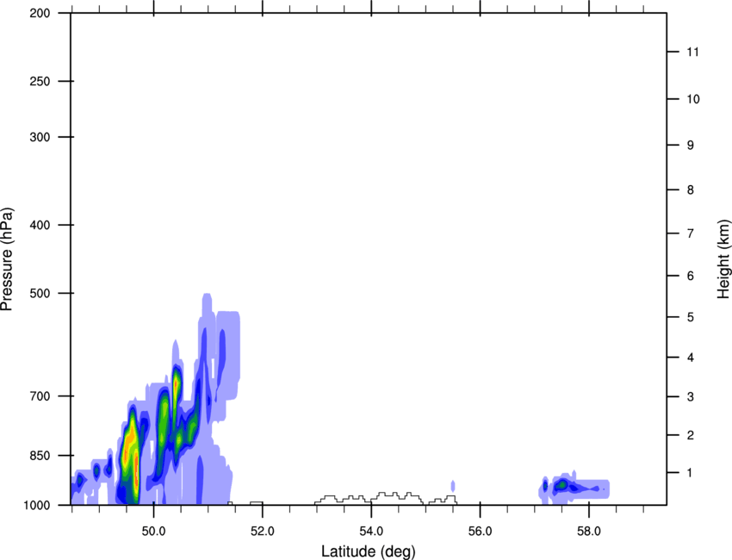Screen dimensions: 732x560
Task: Select the 300 pressure tick label
Action: [x=40, y=137]
